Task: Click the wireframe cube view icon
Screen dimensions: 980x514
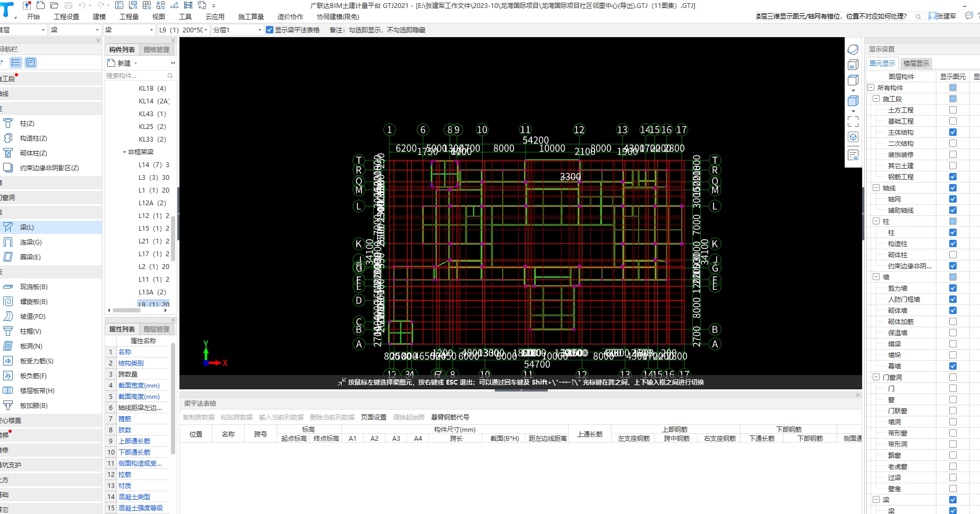Action: [x=853, y=81]
